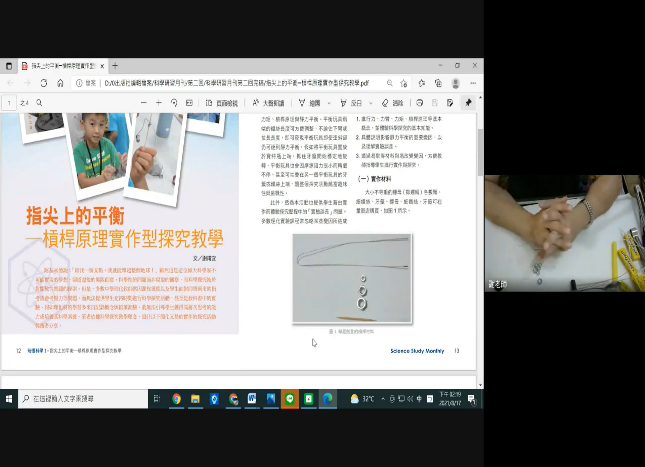Image resolution: width=645 pixels, height=467 pixels.
Task: Open the tab actions menu icon
Action: coord(9,66)
